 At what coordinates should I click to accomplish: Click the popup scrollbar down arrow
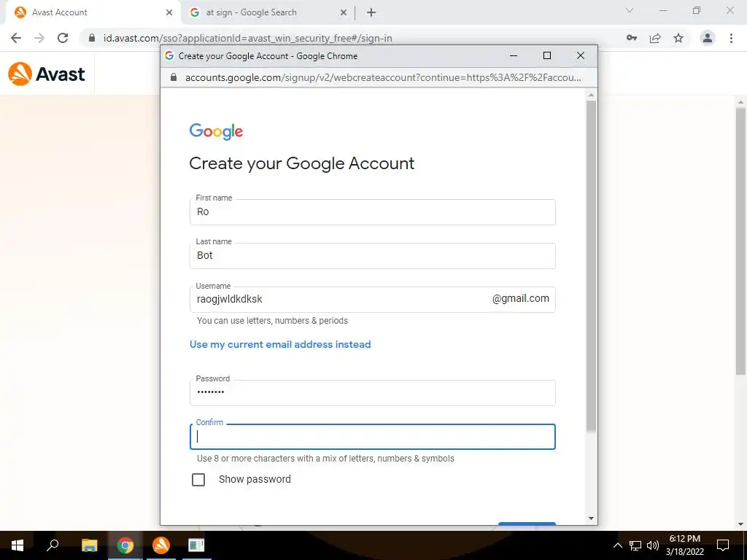591,518
